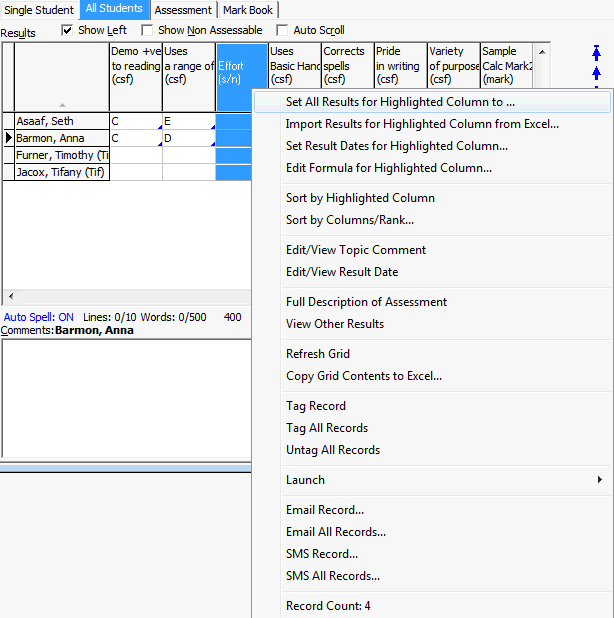Enable Show Non Assessable checkbox
614x618 pixels.
(147, 30)
